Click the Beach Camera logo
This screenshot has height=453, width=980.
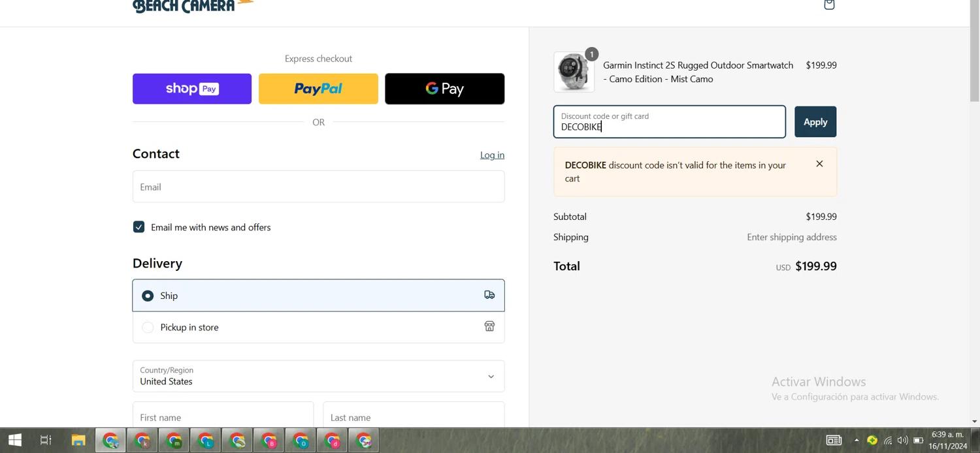point(193,6)
